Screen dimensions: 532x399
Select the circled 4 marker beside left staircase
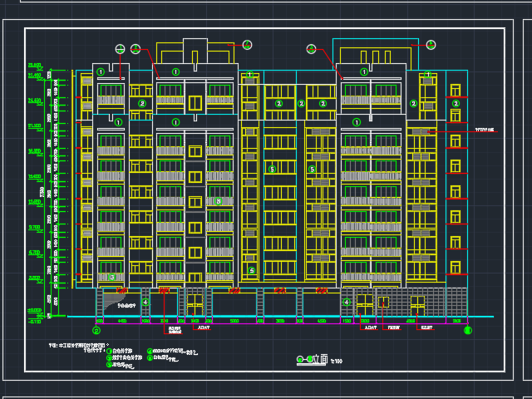pos(145,302)
